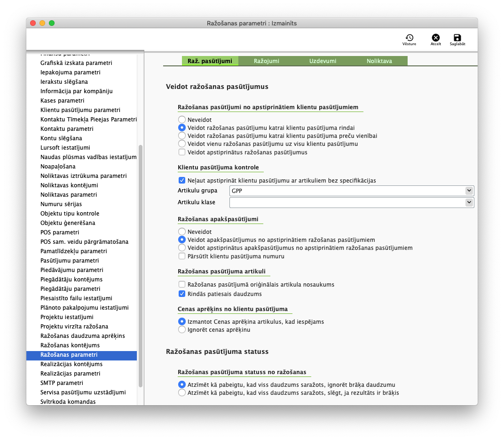The image size is (504, 440).
Task: Toggle Pārsūtīt klientu pasūtījuma numuru checkbox
Action: click(x=182, y=256)
